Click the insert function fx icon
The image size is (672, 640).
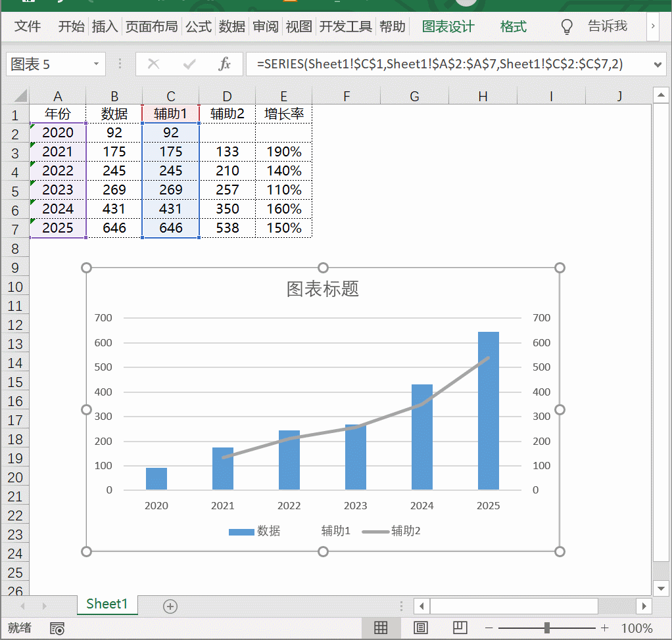pos(224,64)
